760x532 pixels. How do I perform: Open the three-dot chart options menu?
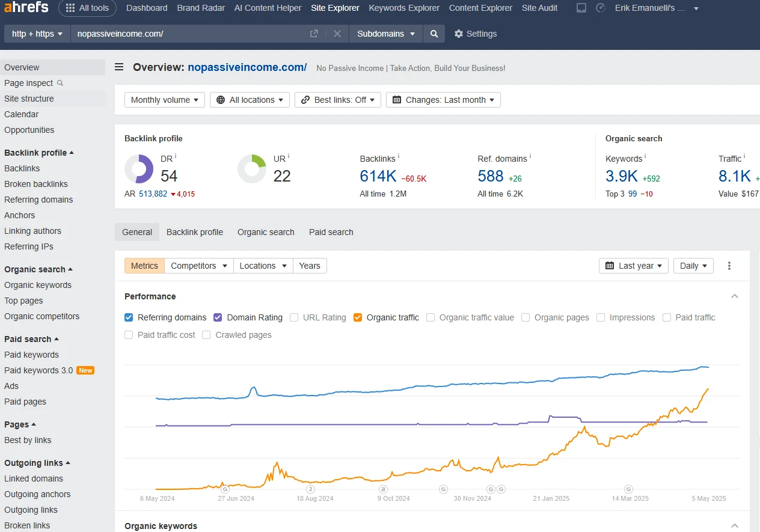click(729, 266)
